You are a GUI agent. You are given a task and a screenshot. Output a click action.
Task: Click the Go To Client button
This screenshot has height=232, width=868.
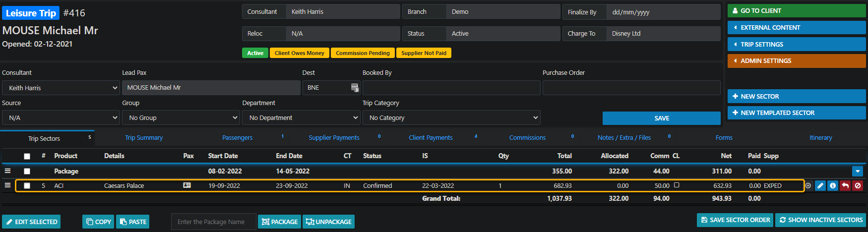[x=797, y=10]
